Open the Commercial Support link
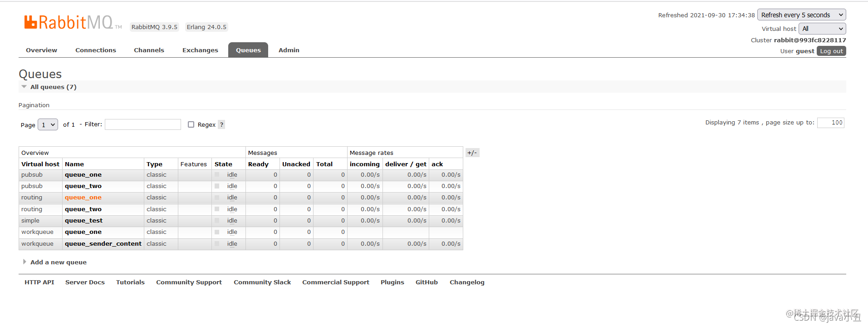This screenshot has height=327, width=868. pos(336,282)
